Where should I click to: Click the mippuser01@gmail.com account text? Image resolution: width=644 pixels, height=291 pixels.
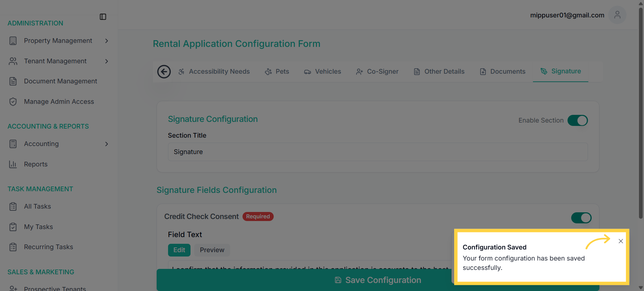tap(567, 15)
